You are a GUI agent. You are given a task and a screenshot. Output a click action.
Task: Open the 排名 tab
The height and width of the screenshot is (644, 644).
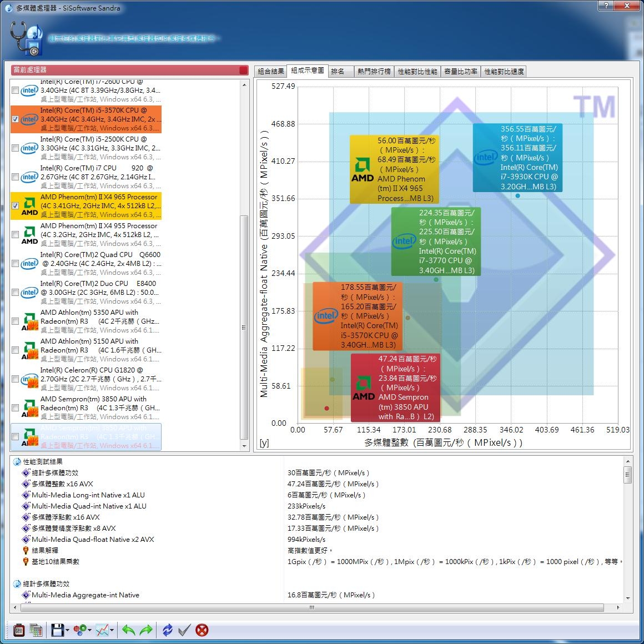(341, 72)
